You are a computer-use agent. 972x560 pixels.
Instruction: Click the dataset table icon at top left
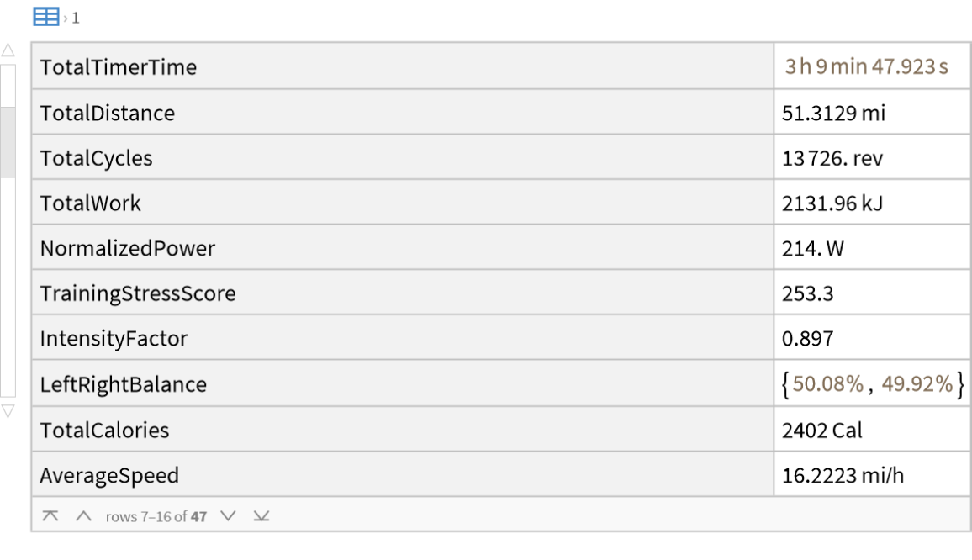[45, 17]
